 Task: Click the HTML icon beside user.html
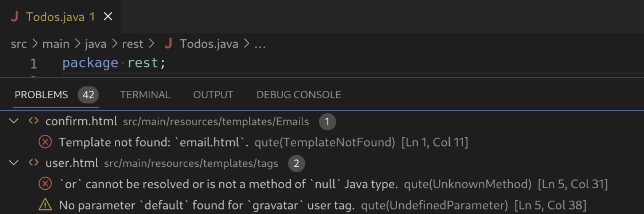(34, 162)
